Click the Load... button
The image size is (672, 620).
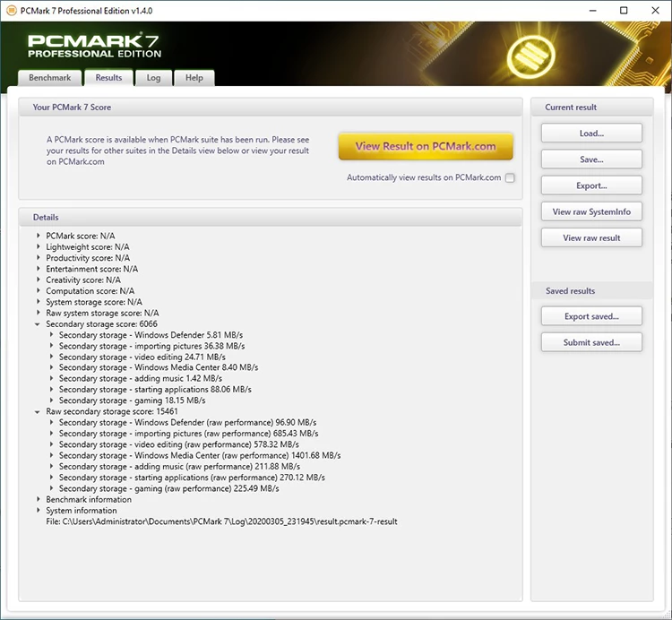591,133
